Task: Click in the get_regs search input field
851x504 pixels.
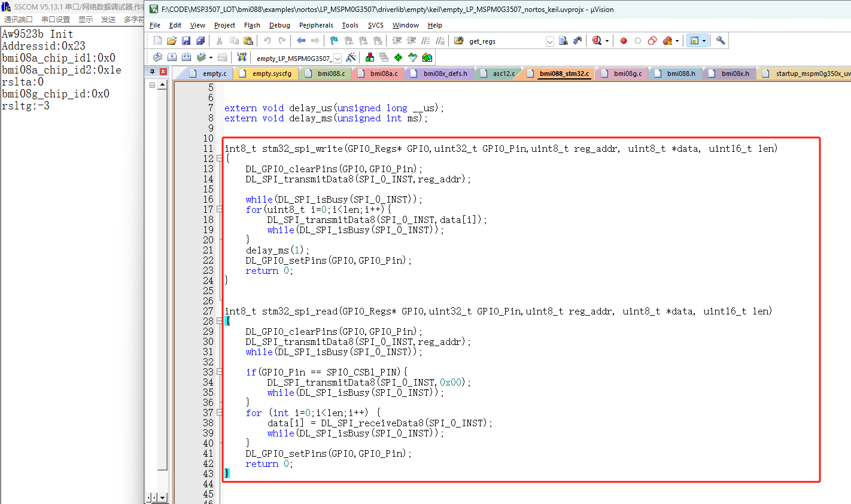Action: (x=506, y=41)
